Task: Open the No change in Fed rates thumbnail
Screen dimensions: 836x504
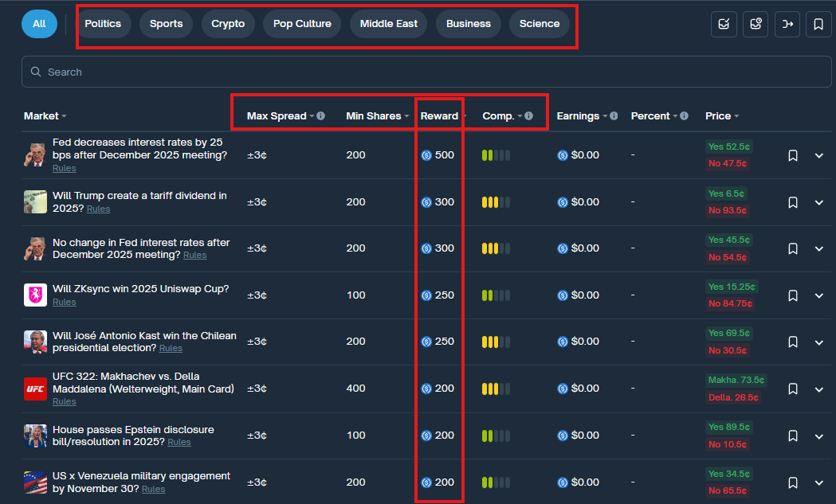Action: pos(35,248)
